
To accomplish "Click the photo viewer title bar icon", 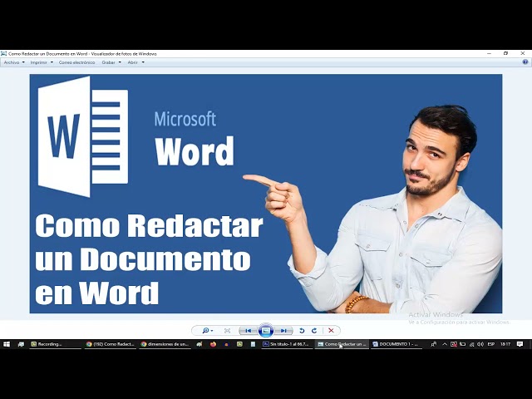I will (3, 53).
